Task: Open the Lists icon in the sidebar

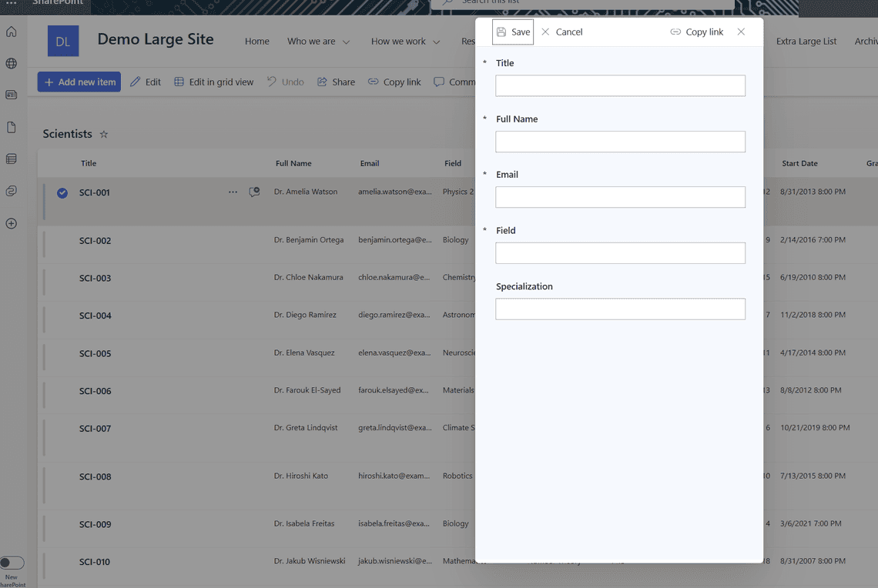Action: [x=11, y=159]
